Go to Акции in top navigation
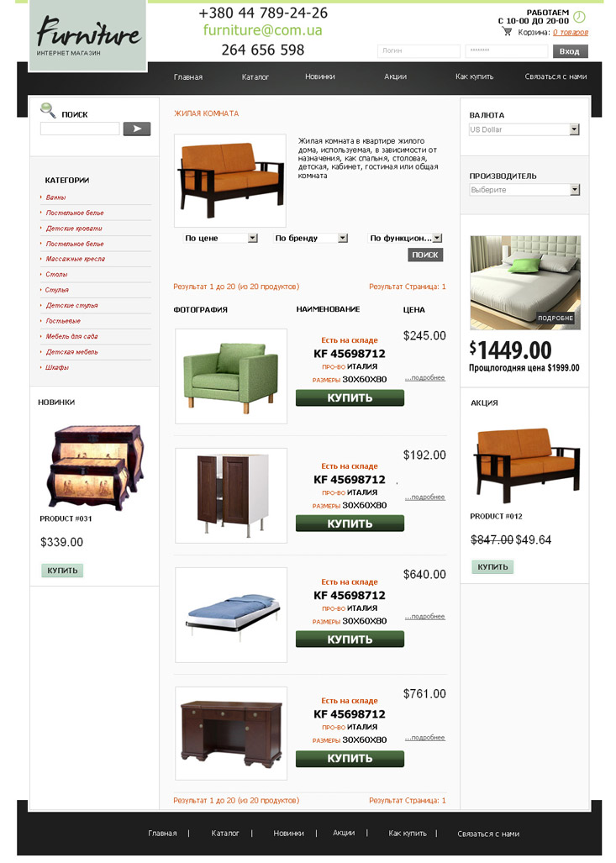This screenshot has height=863, width=616. (395, 76)
